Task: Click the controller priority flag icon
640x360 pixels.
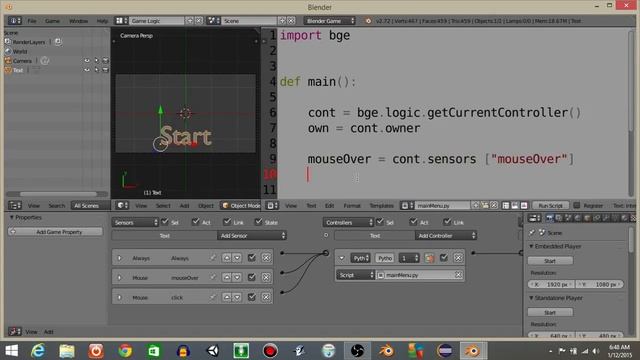Action: pyautogui.click(x=429, y=258)
